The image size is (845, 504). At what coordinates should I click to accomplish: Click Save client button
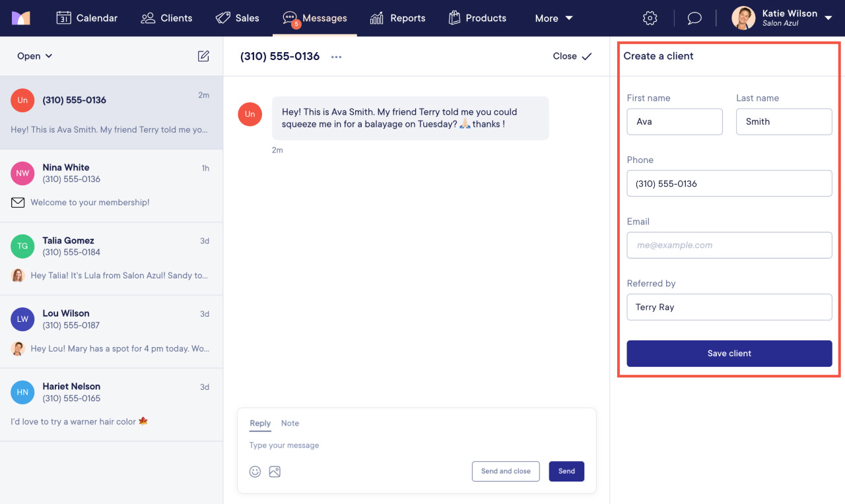[x=729, y=354]
